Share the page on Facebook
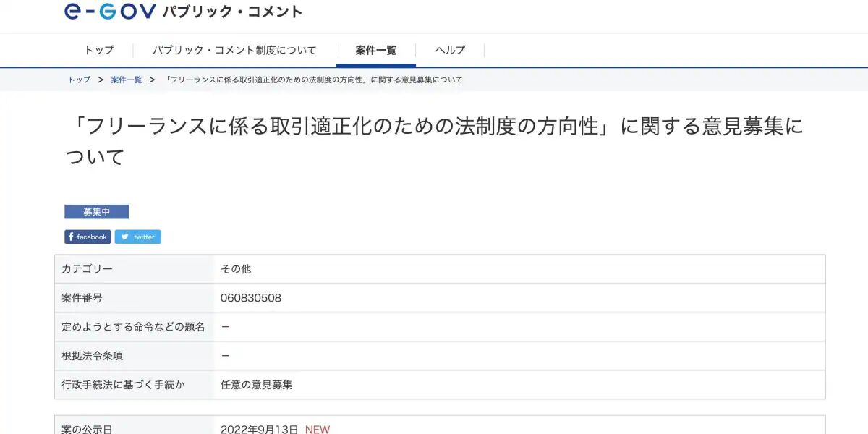868x434 pixels. (x=88, y=237)
